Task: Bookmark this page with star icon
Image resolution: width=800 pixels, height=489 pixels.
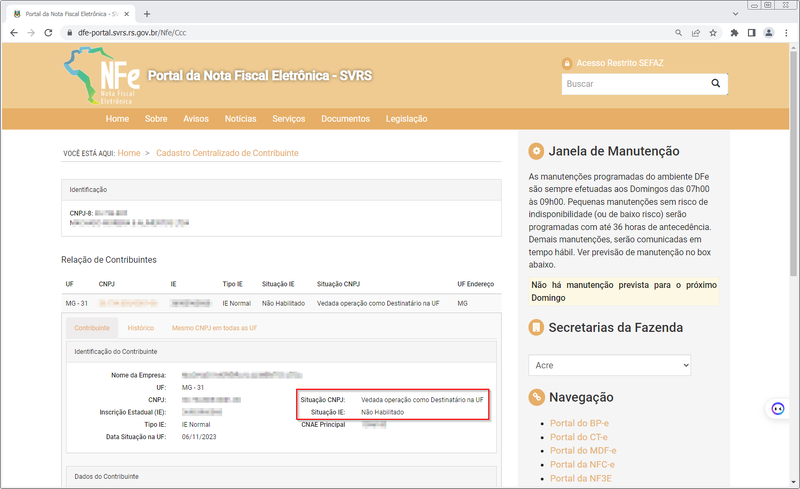Action: (713, 33)
